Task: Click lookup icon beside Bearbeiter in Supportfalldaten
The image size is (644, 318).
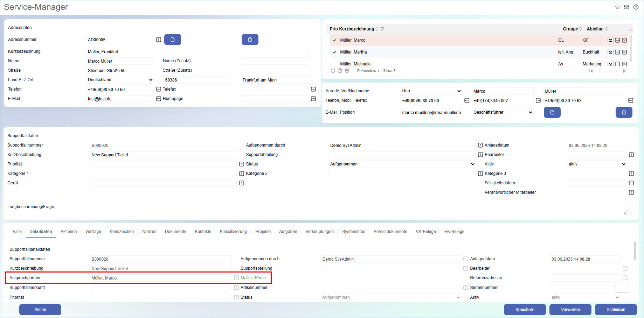Action: (631, 155)
